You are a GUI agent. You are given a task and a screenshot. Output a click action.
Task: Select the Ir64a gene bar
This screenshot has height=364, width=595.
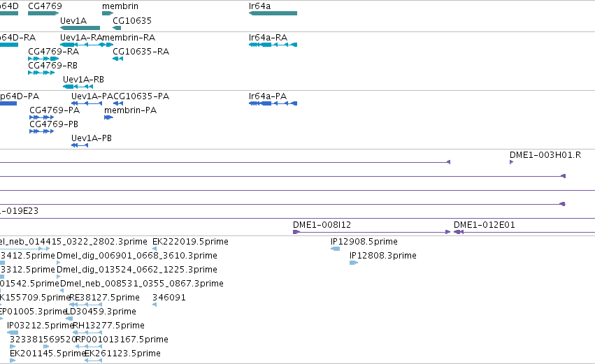coord(273,13)
